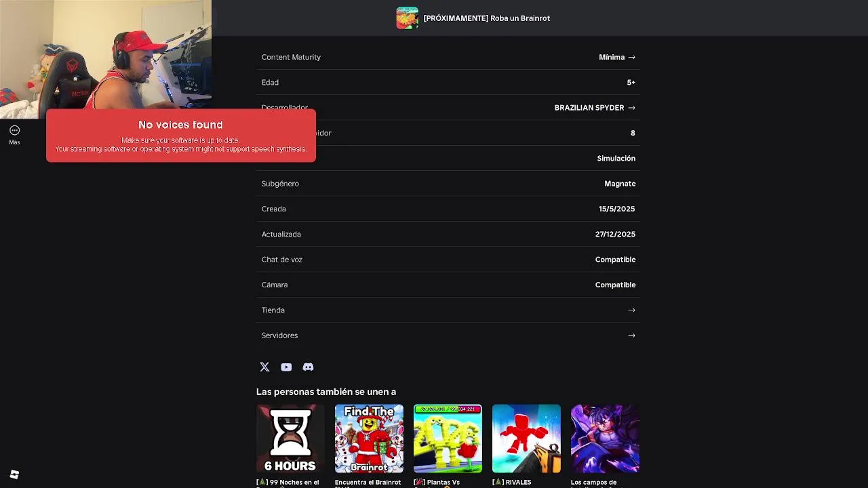
Task: Click the Magnate subgenre value
Action: 620,184
